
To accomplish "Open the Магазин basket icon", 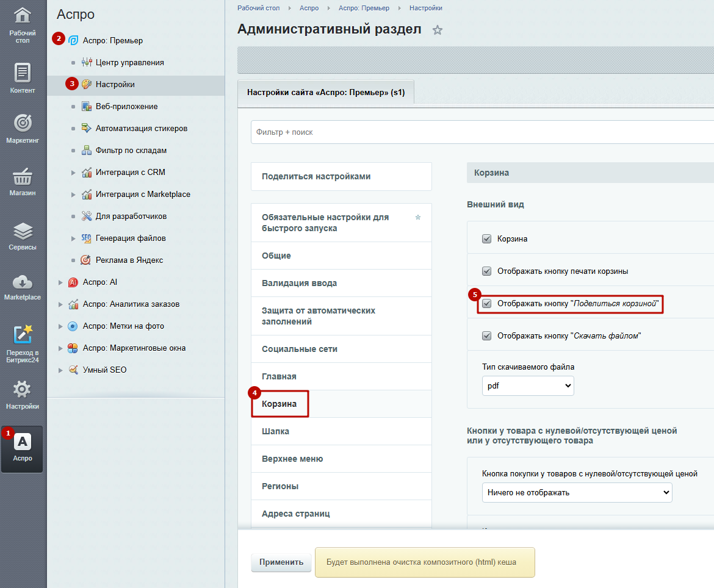I will tap(23, 176).
